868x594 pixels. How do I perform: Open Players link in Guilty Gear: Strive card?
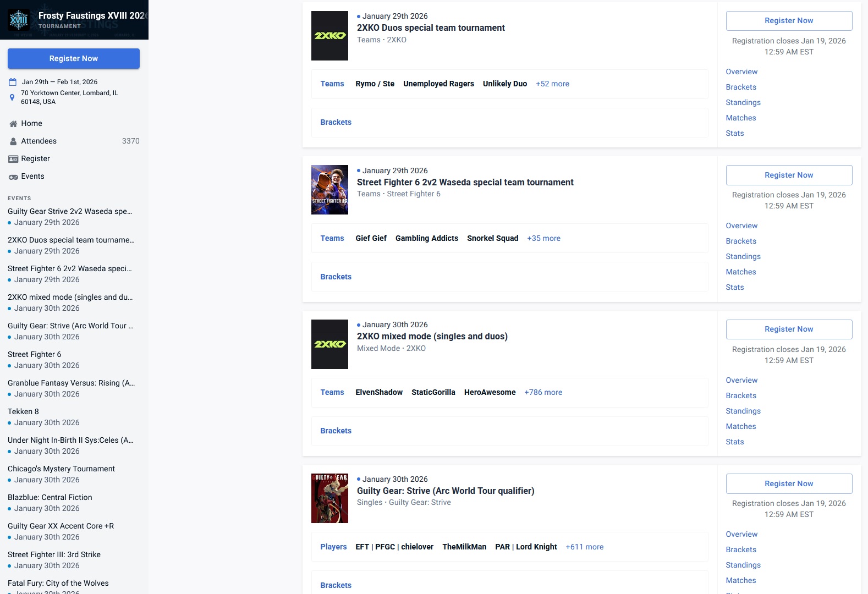click(333, 547)
